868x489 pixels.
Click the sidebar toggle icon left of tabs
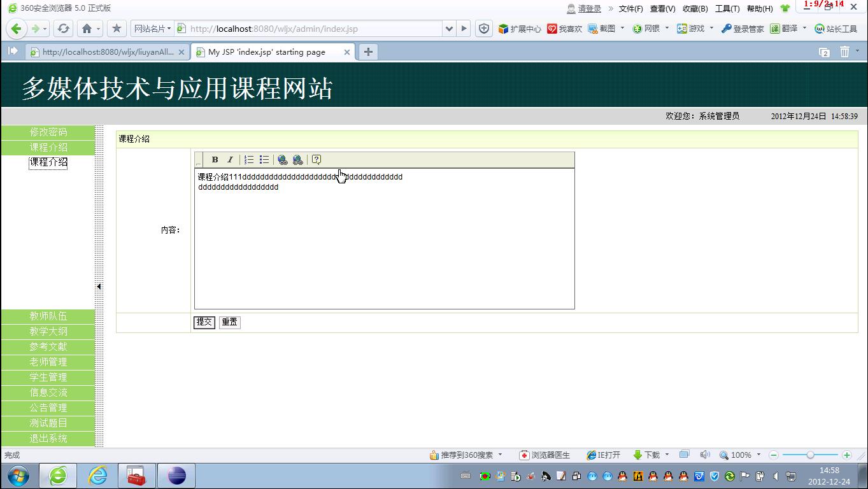tap(13, 52)
